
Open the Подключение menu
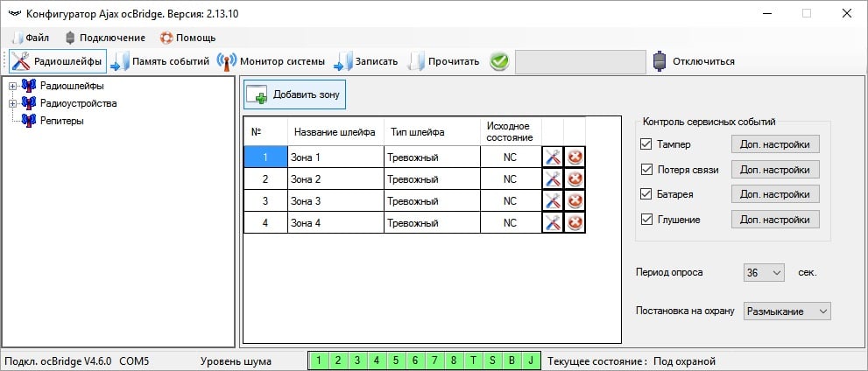click(105, 38)
